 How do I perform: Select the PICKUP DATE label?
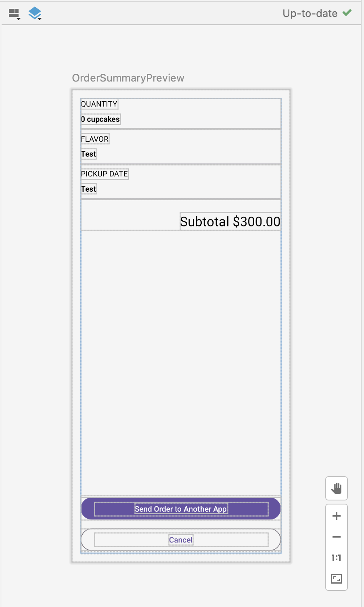click(105, 174)
